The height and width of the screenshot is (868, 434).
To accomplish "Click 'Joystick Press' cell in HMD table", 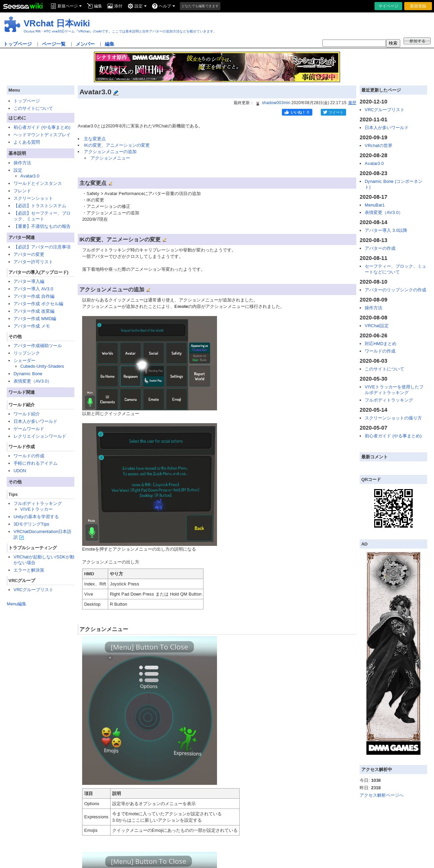I will (x=155, y=584).
